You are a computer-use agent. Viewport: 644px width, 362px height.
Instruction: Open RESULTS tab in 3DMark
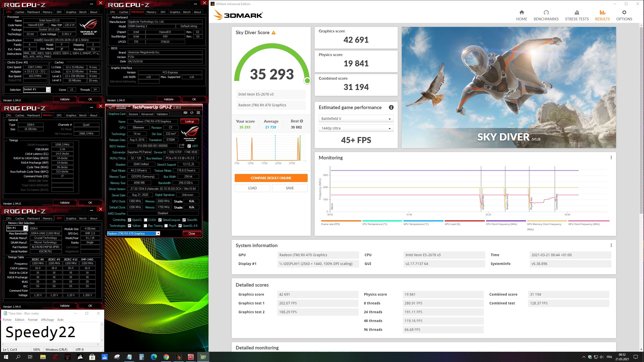[602, 15]
